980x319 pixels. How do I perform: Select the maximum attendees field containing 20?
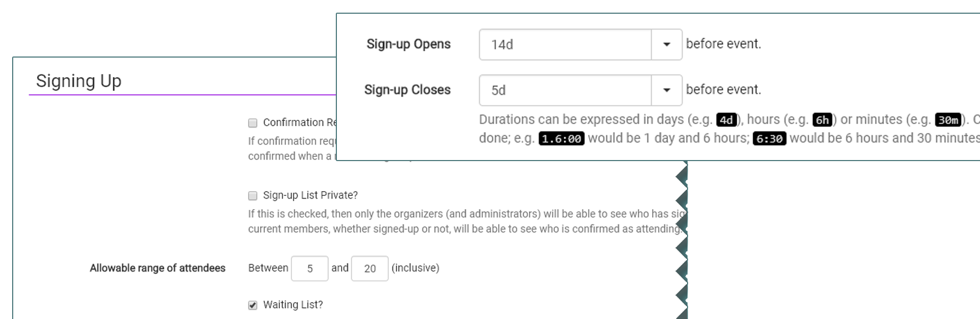pyautogui.click(x=370, y=268)
